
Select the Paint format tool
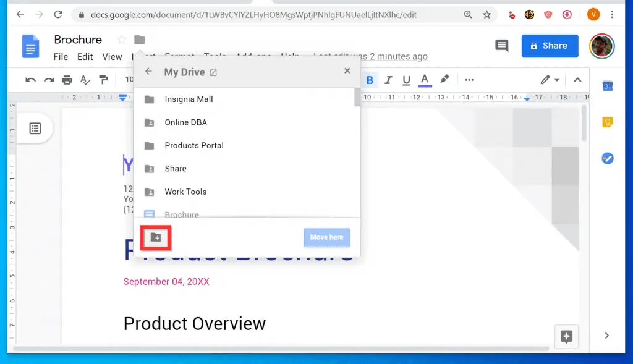coord(104,80)
